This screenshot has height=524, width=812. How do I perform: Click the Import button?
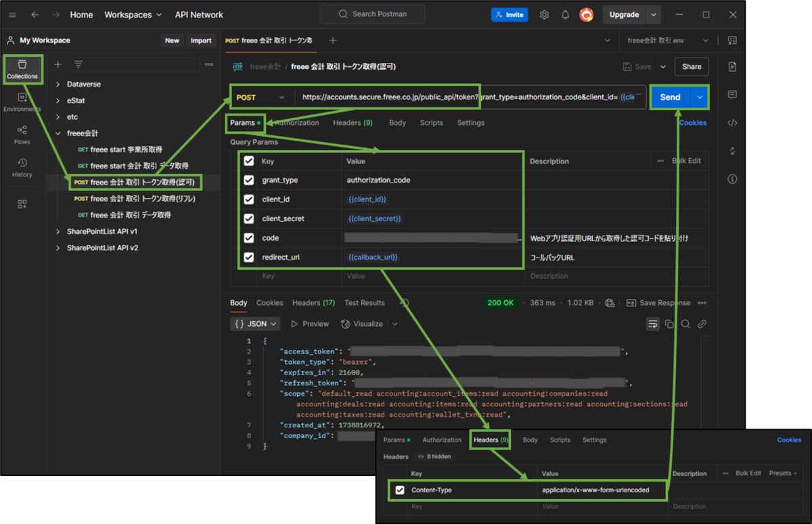click(x=201, y=41)
